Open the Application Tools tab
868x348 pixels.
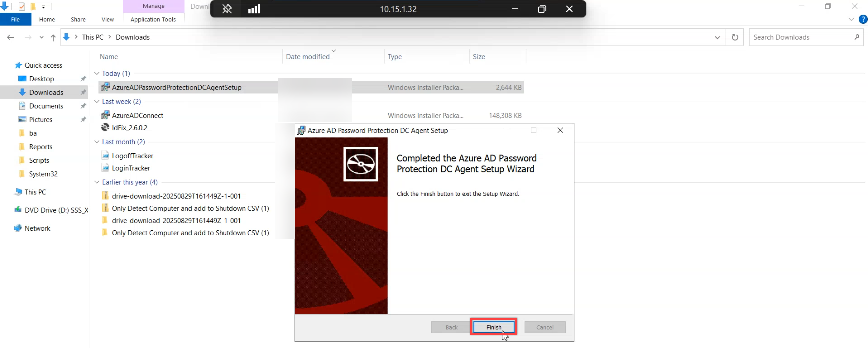pos(153,19)
